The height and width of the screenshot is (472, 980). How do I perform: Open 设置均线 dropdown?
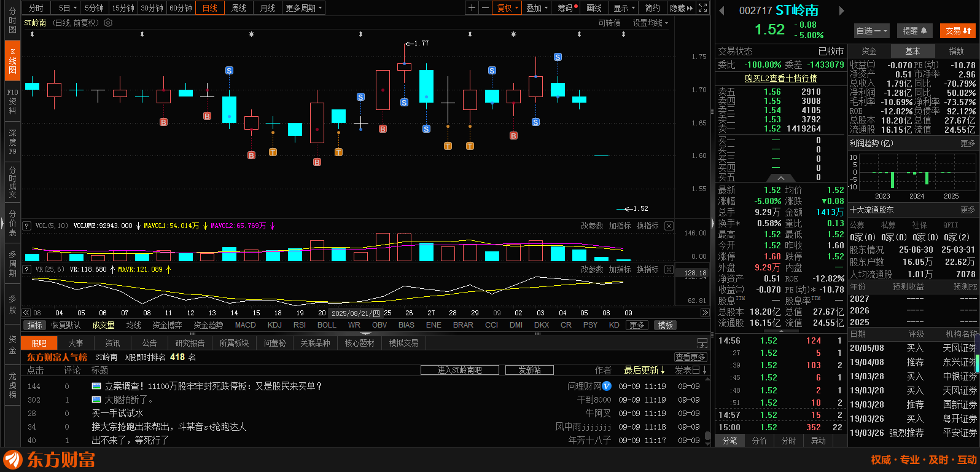coord(650,23)
